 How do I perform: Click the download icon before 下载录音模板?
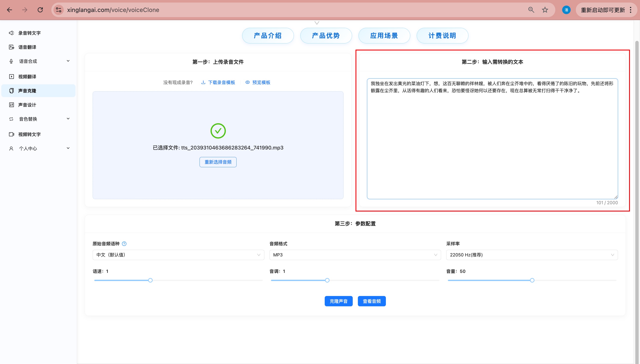point(203,82)
